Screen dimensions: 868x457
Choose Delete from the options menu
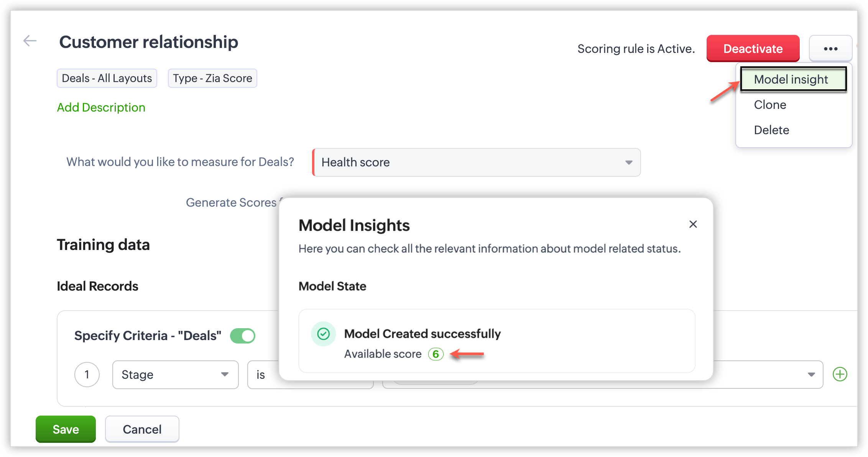click(771, 130)
